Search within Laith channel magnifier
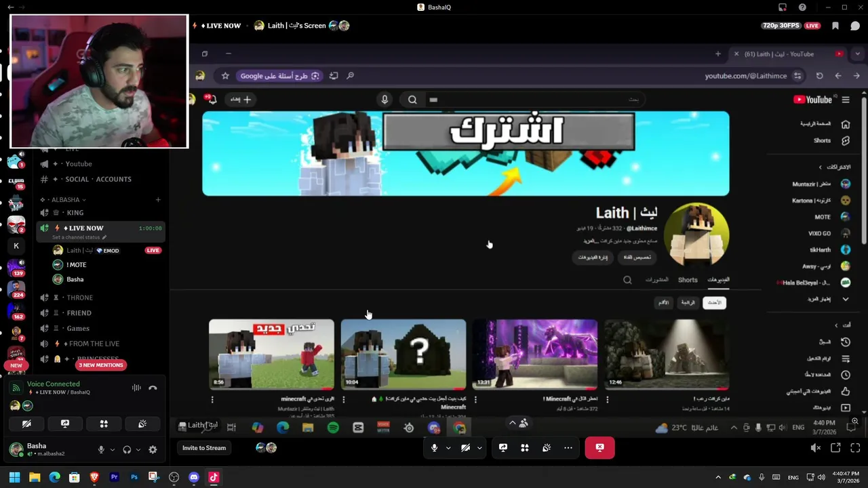Screen dimensions: 868x488 627,280
